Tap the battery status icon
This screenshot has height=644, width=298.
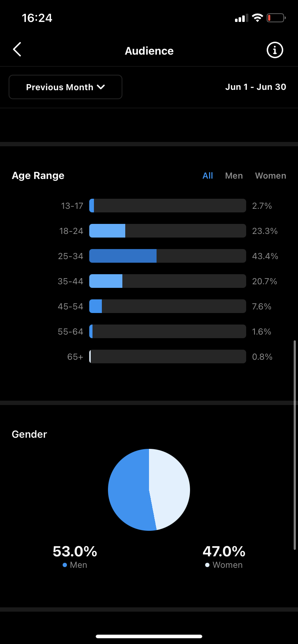[276, 18]
